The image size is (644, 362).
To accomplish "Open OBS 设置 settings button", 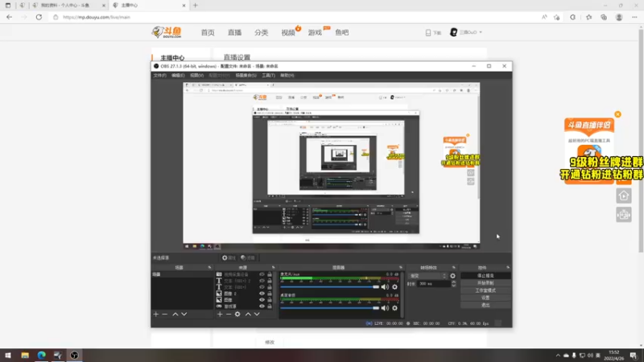I will click(485, 298).
